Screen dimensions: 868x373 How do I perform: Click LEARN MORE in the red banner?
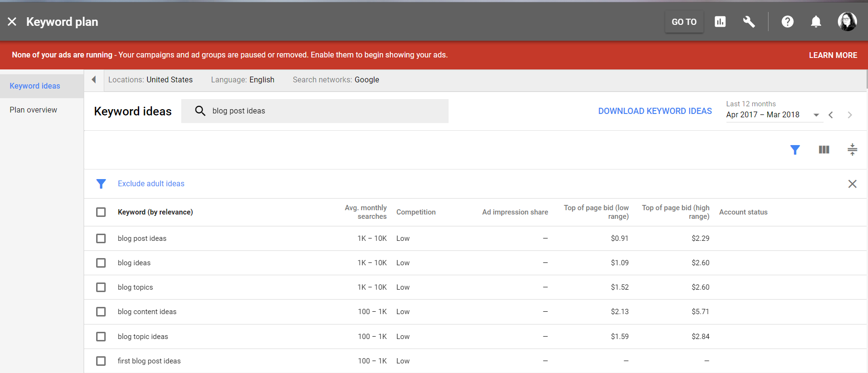click(x=833, y=55)
